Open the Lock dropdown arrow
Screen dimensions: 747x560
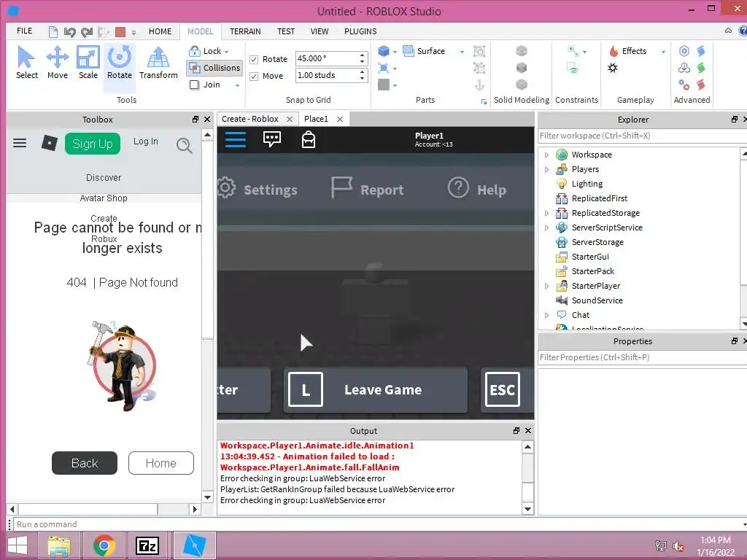click(227, 52)
